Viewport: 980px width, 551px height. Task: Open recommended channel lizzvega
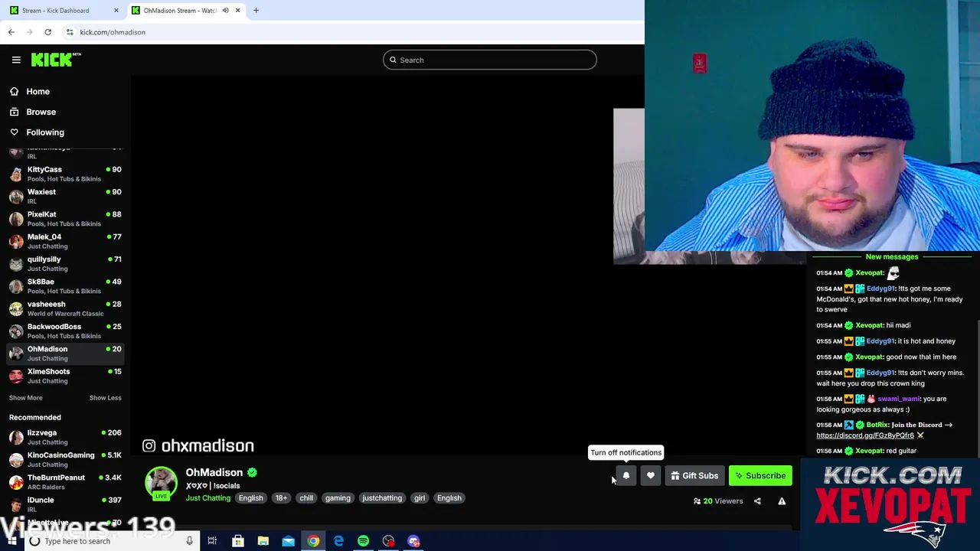(x=65, y=437)
